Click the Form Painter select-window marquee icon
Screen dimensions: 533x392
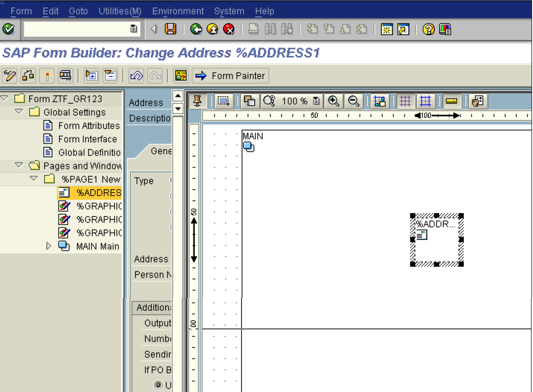[223, 101]
